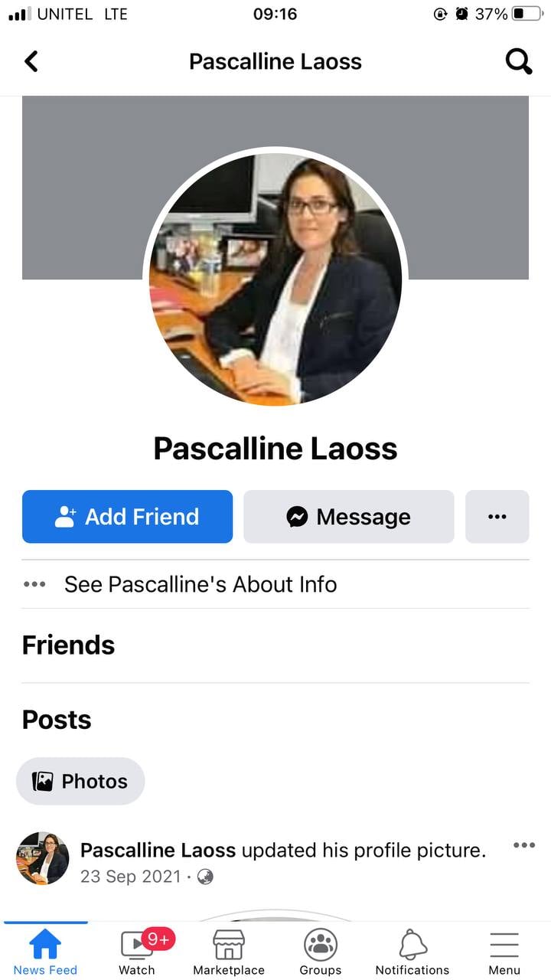Open Notifications bell icon
Viewport: 551px width, 980px height.
pyautogui.click(x=412, y=945)
